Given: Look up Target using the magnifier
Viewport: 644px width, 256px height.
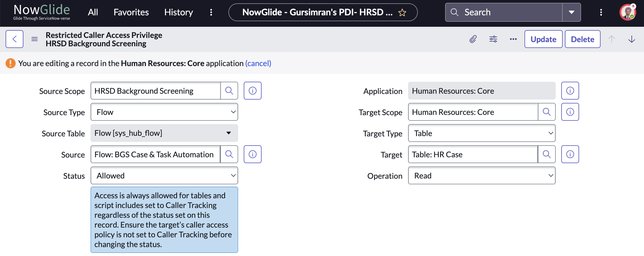Looking at the screenshot, I should click(x=547, y=154).
